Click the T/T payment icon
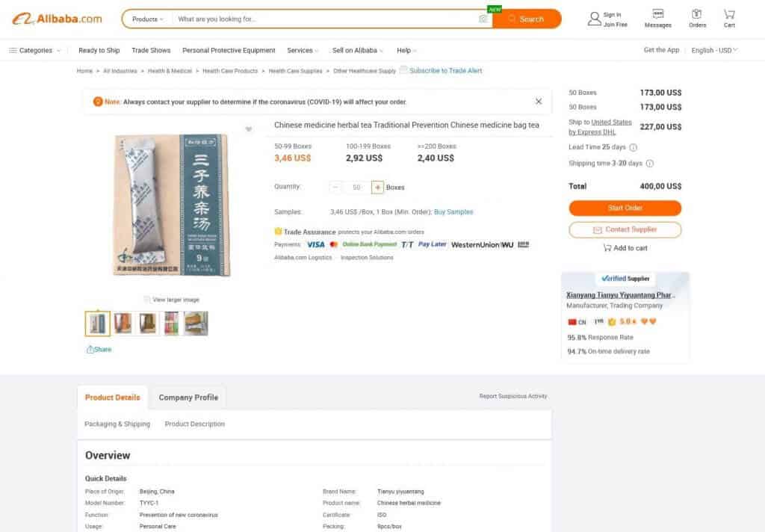The width and height of the screenshot is (765, 532). pyautogui.click(x=407, y=244)
